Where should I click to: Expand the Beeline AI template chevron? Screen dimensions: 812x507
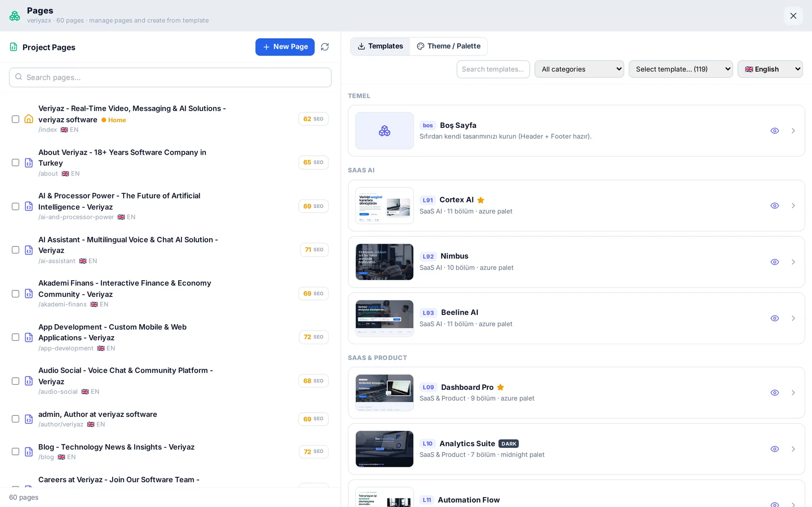coord(793,318)
